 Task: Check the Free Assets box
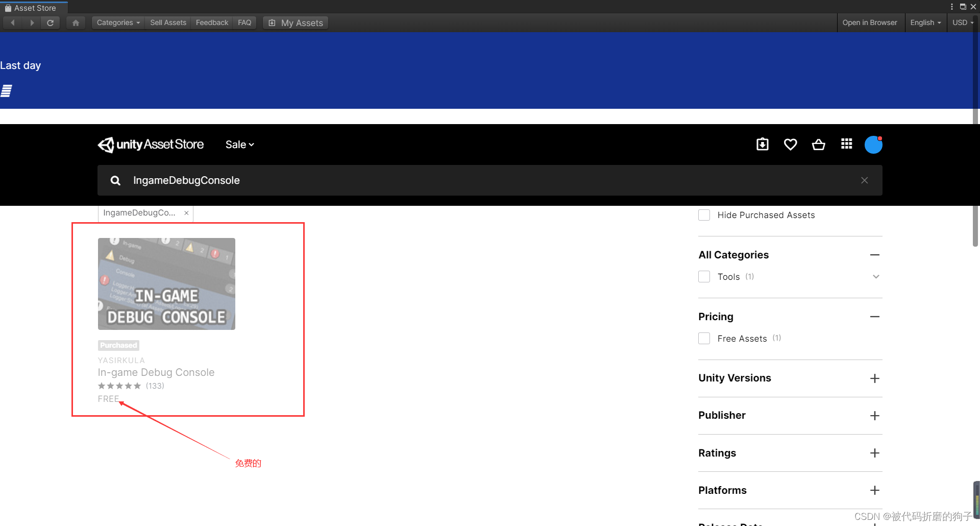point(704,339)
